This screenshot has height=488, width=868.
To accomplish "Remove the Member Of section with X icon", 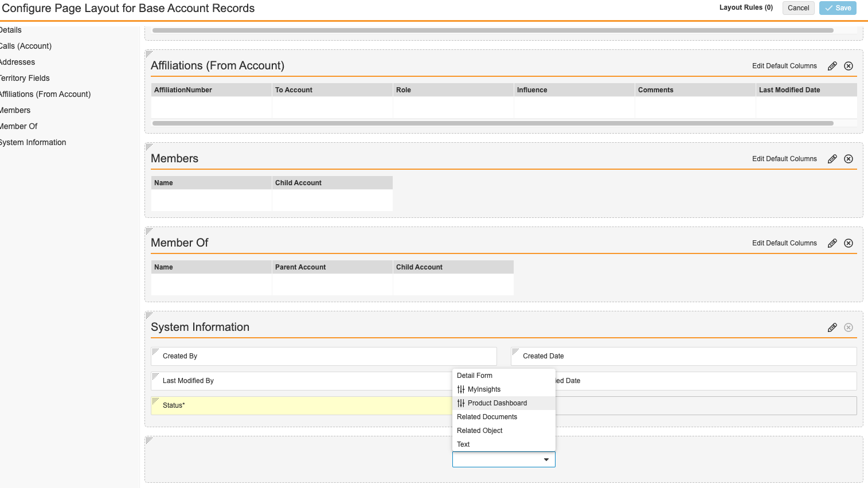I will tap(849, 243).
